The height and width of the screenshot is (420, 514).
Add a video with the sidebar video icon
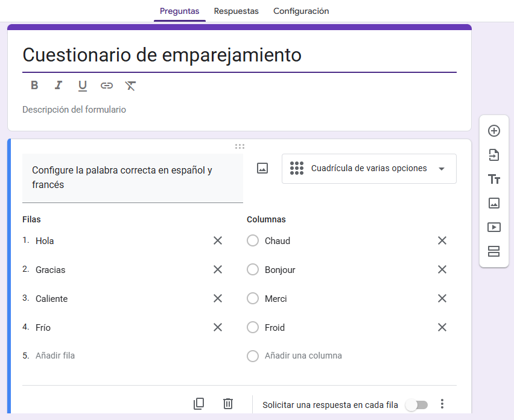coord(493,227)
